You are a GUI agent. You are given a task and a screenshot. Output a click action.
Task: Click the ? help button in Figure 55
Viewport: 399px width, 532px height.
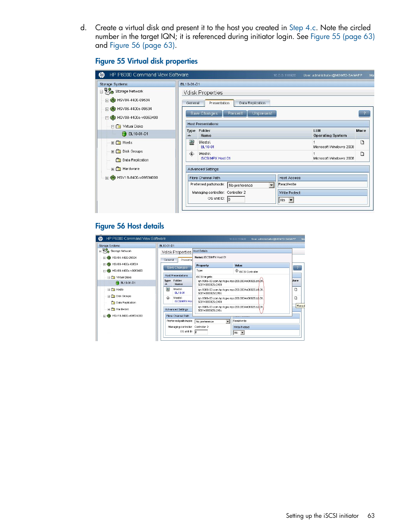[364, 113]
